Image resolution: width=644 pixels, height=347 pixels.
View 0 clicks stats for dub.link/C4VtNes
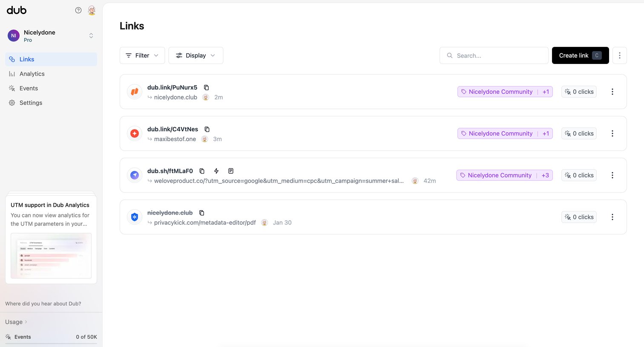click(x=579, y=133)
